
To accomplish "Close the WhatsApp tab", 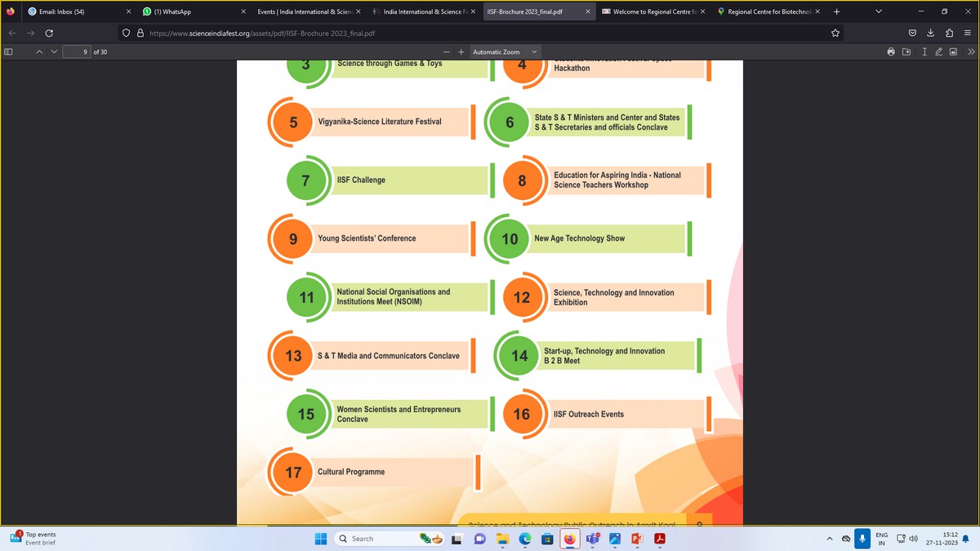I will point(243,11).
